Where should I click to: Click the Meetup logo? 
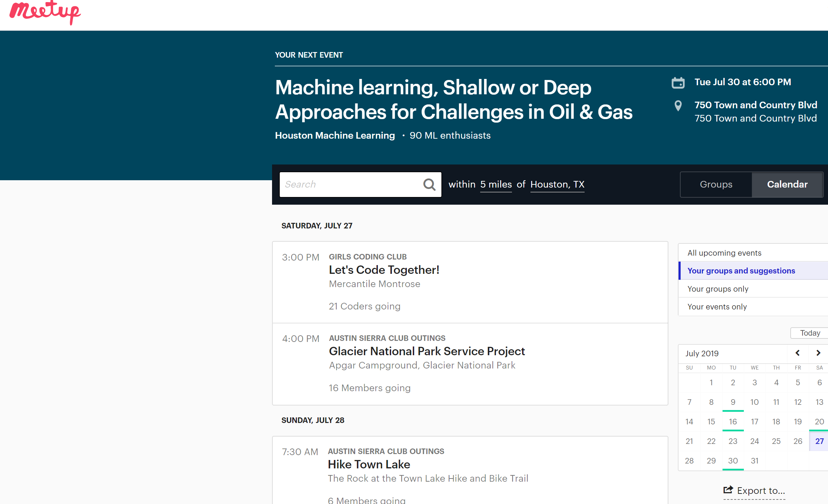point(45,12)
